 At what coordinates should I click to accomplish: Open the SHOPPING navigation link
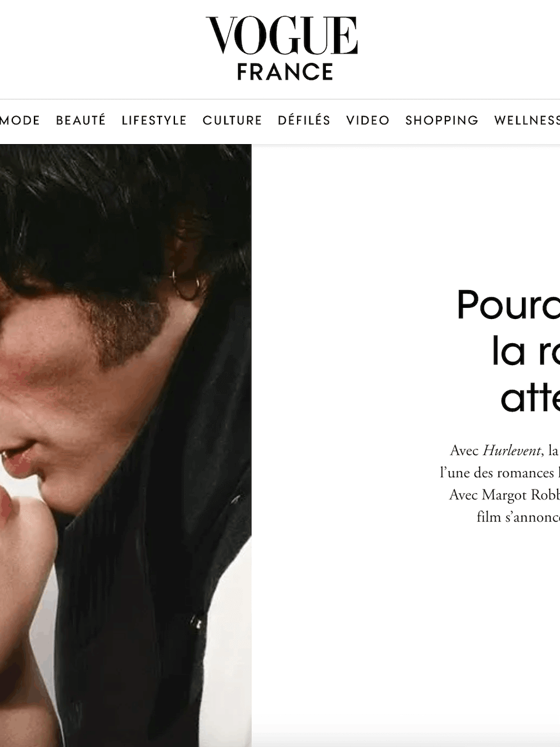[442, 120]
